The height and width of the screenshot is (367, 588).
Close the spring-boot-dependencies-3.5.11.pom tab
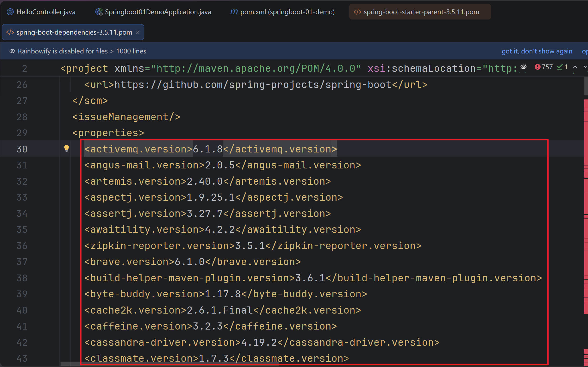[x=138, y=32]
